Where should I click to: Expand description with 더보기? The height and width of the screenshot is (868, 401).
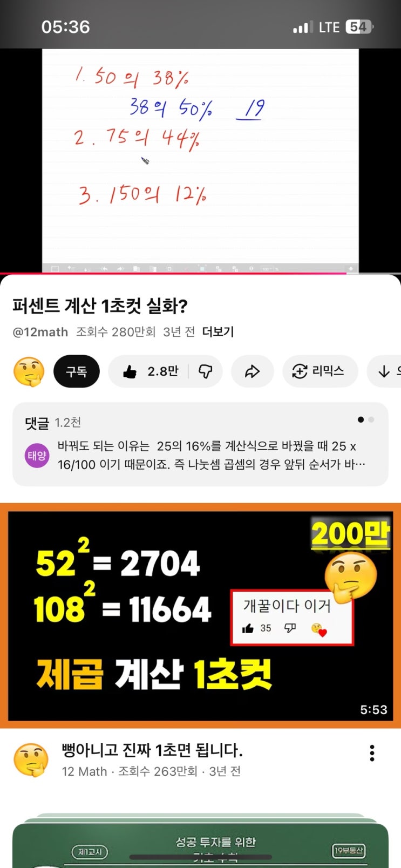pos(218,332)
